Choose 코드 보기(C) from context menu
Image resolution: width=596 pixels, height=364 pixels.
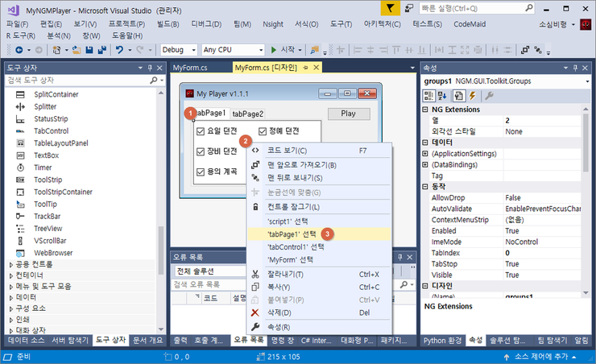319,151
